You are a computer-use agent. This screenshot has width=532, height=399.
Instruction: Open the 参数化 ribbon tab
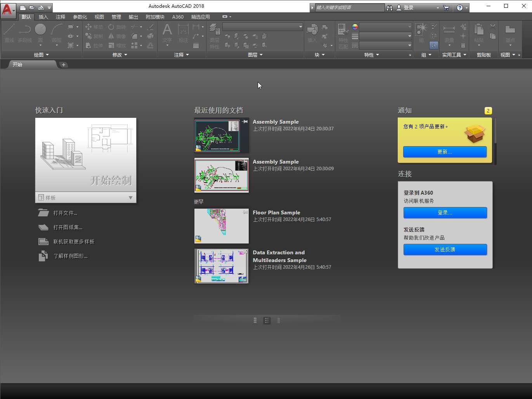[80, 17]
